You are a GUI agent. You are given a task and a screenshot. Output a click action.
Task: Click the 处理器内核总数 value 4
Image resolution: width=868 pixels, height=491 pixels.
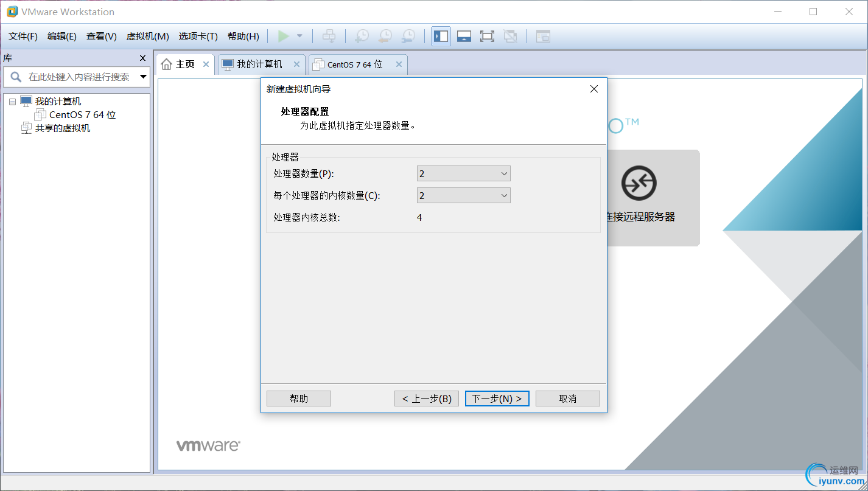click(420, 218)
